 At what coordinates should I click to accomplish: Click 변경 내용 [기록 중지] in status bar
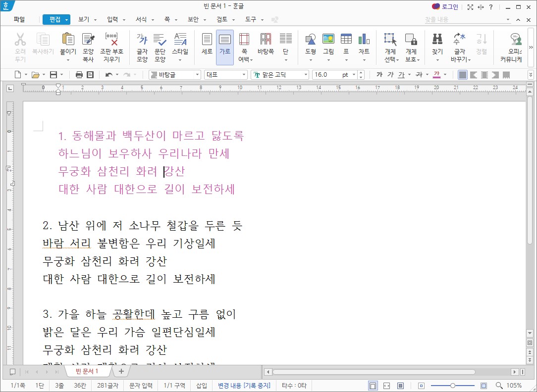[244, 386]
